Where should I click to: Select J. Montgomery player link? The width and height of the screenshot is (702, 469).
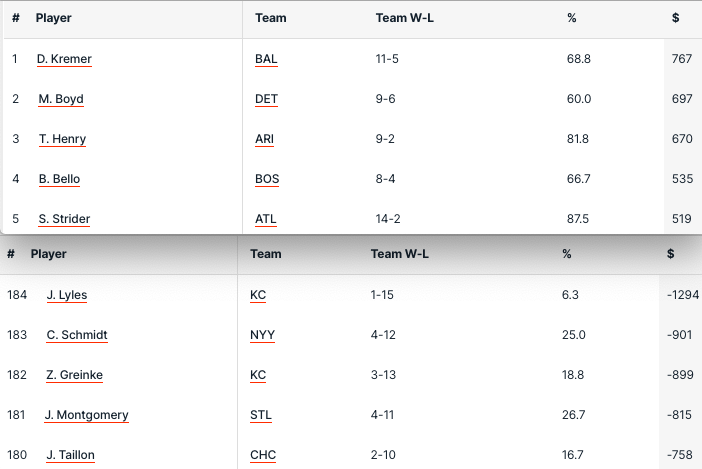[x=86, y=415]
